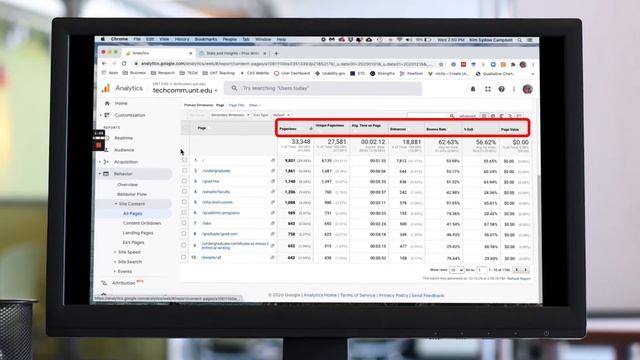Check row 4 people faculty checkbox
The width and height of the screenshot is (640, 360).
click(x=184, y=191)
